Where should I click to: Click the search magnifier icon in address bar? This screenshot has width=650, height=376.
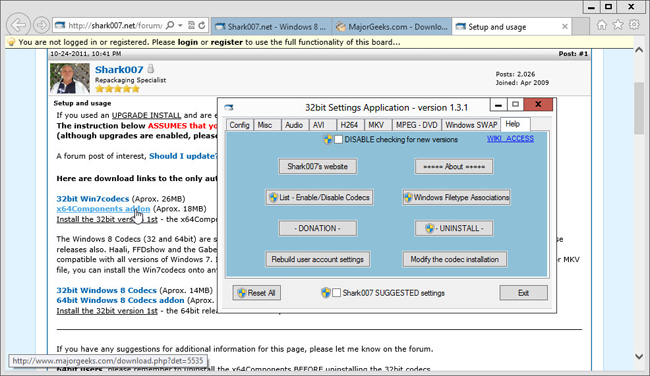(170, 26)
